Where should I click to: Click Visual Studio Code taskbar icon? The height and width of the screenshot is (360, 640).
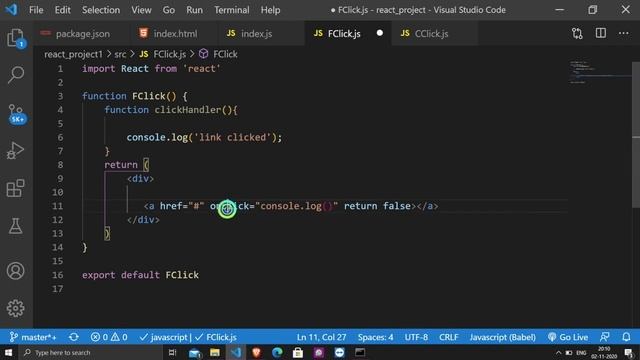tap(236, 352)
